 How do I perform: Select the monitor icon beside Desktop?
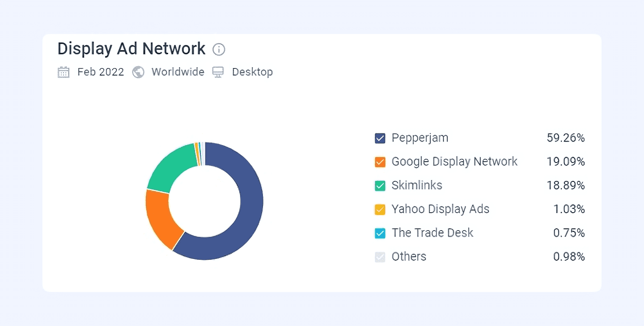[x=218, y=72]
